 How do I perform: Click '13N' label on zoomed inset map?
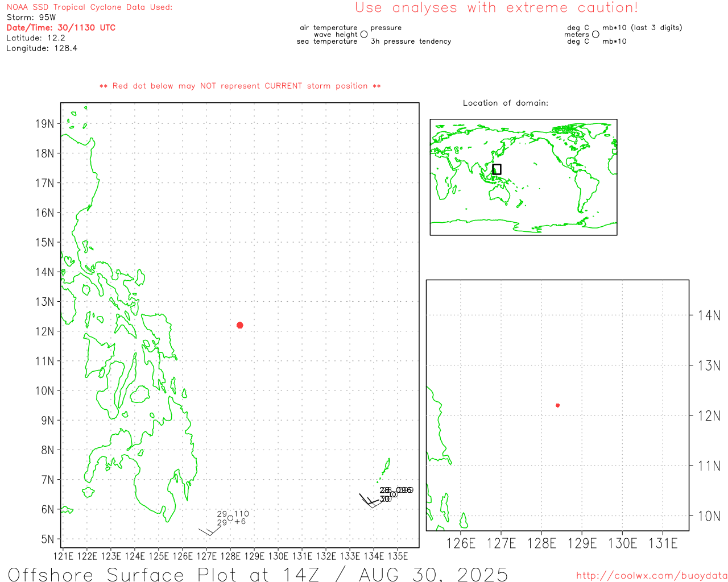[709, 365]
